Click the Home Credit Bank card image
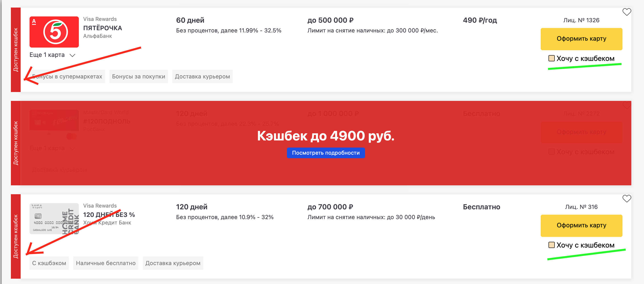This screenshot has height=284, width=644. pos(54,219)
